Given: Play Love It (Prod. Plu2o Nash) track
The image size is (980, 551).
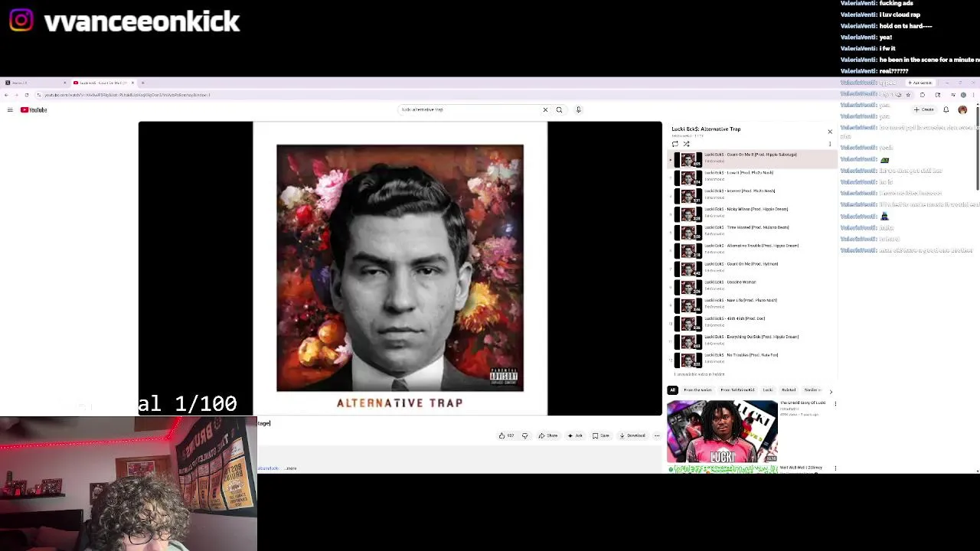Looking at the screenshot, I should (x=753, y=178).
